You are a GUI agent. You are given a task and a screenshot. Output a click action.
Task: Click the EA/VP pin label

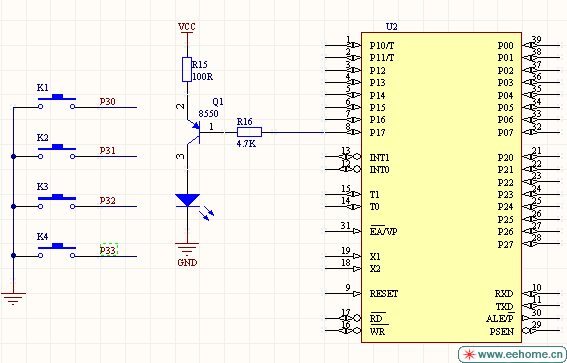pos(383,231)
